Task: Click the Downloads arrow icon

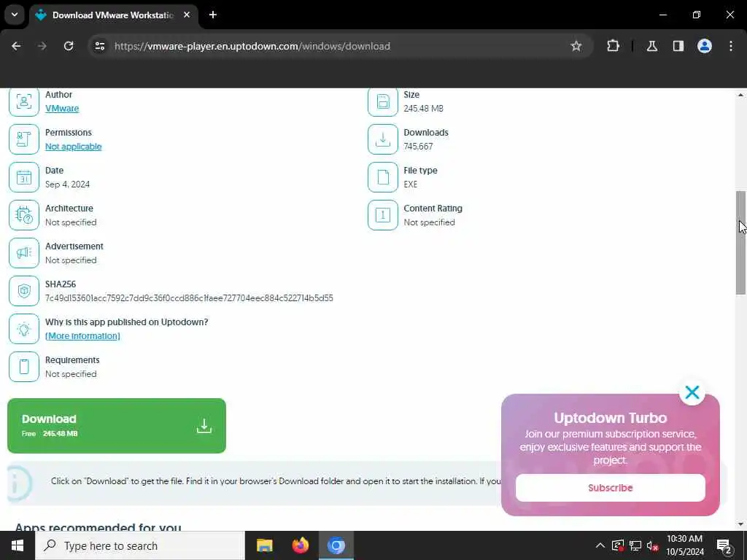Action: click(x=382, y=139)
